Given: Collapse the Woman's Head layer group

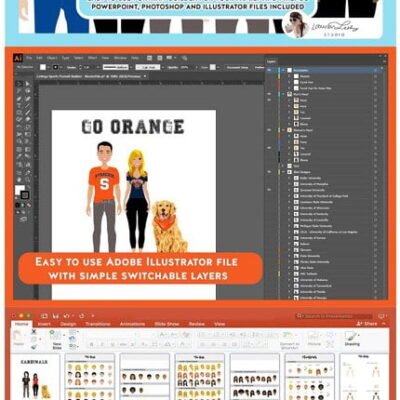Looking at the screenshot, I should 284,130.
